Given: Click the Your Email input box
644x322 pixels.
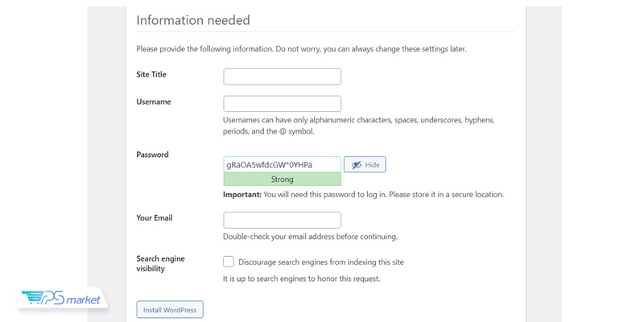Looking at the screenshot, I should (x=283, y=220).
